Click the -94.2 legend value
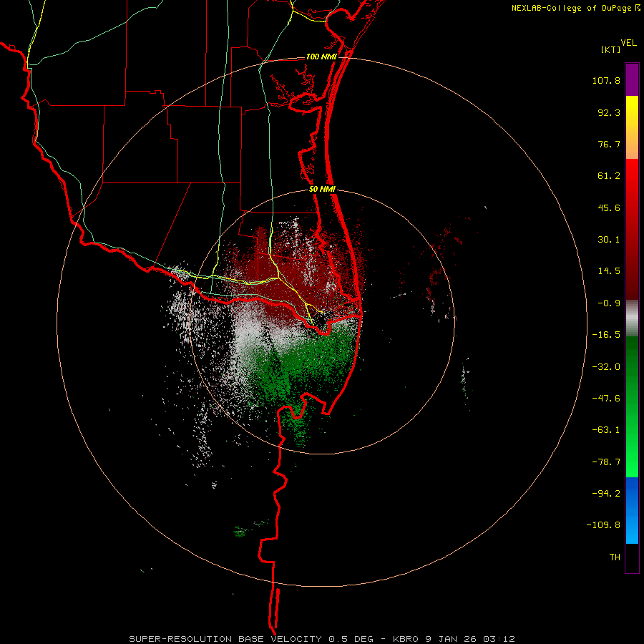Viewport: 644px width, 644px height. (x=606, y=493)
